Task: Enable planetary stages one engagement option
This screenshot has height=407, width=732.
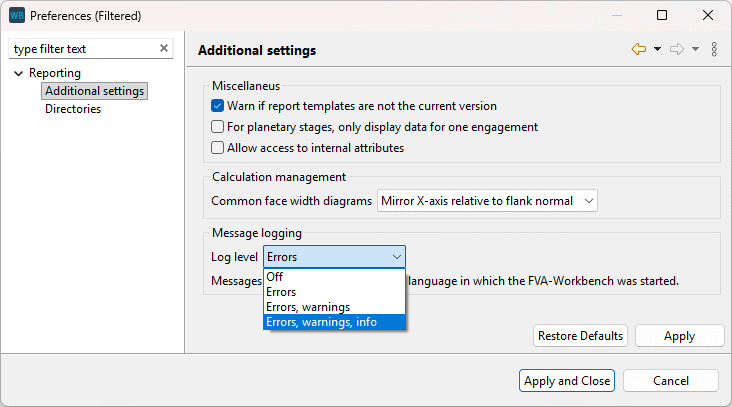Action: click(218, 127)
